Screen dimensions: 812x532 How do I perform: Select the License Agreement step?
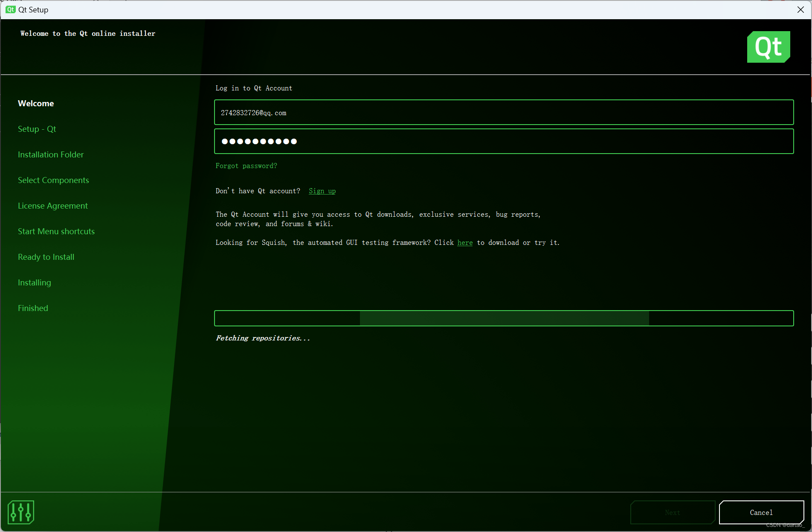[53, 206]
